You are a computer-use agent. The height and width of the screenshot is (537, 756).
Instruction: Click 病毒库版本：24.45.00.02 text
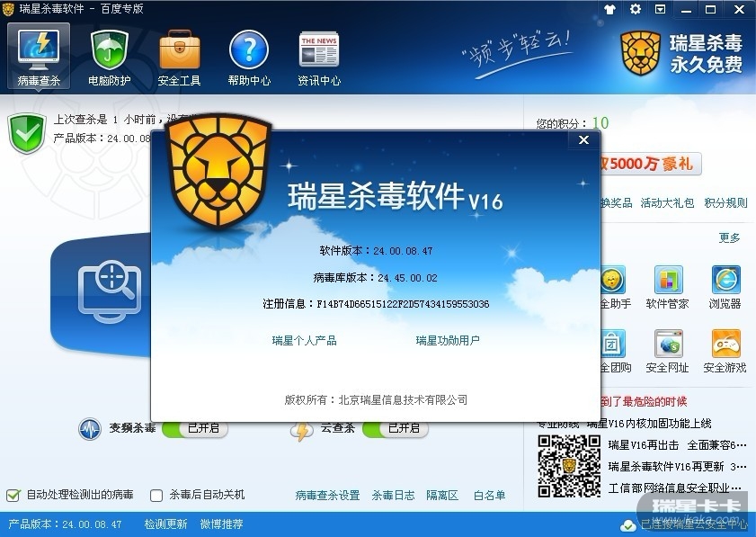tap(375, 278)
